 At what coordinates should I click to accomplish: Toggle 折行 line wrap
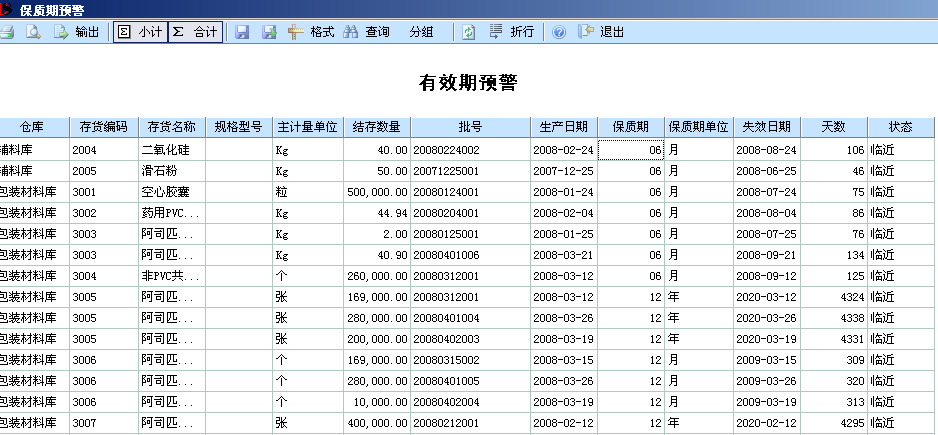pyautogui.click(x=511, y=32)
